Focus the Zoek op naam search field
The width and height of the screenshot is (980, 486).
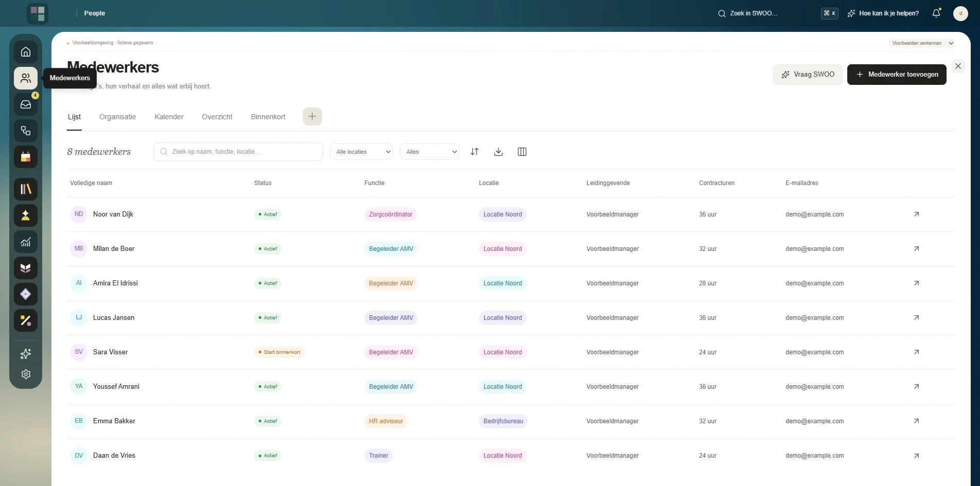click(238, 152)
